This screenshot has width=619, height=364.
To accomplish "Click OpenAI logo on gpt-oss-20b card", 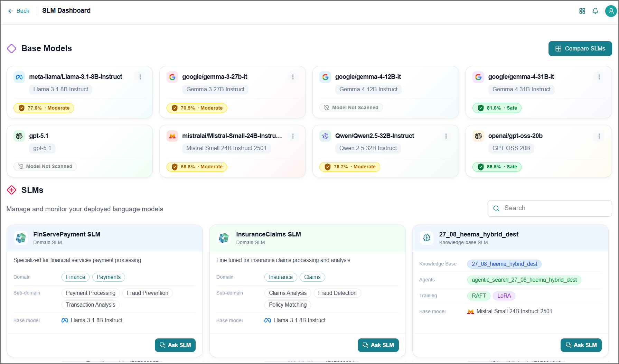I will [x=478, y=136].
